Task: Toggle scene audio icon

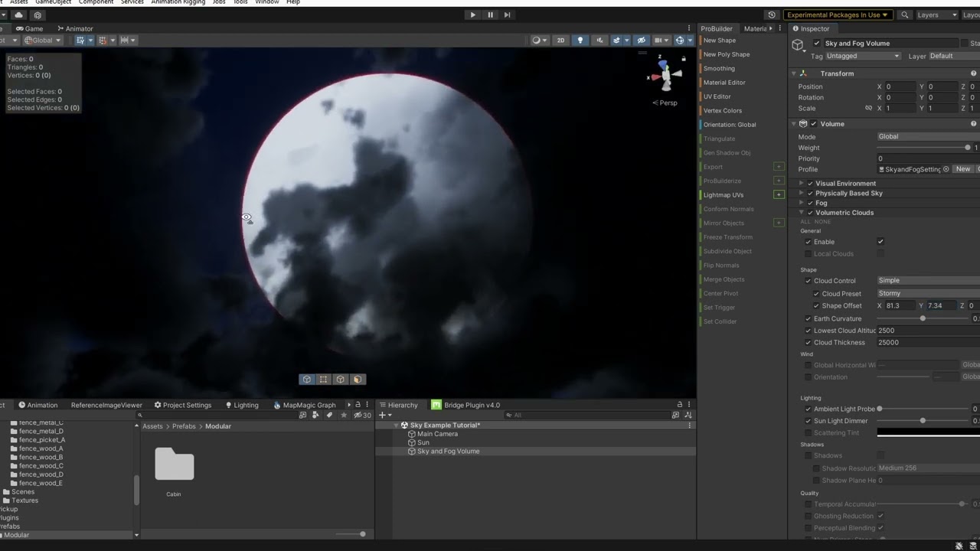Action: 599,41
